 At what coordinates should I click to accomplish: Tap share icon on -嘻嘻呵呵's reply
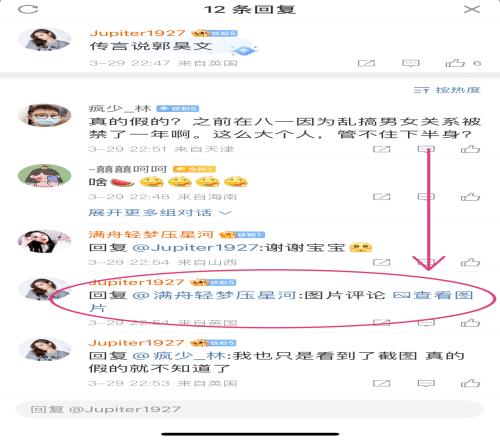382,197
